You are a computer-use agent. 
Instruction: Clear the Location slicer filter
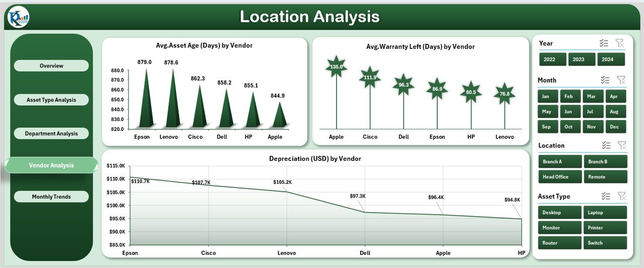[x=622, y=146]
